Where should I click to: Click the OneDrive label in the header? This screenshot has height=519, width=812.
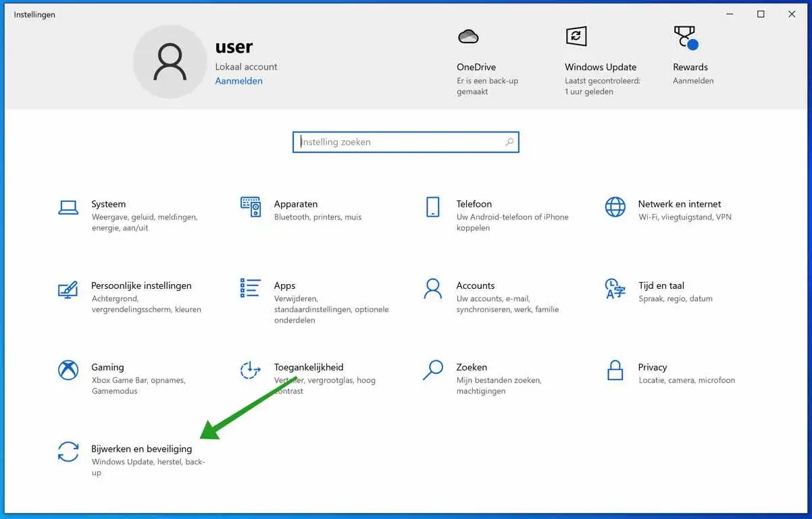[x=476, y=67]
